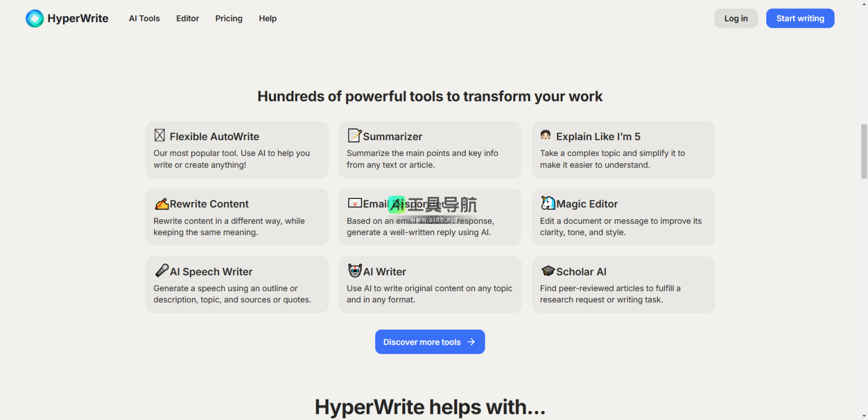The image size is (868, 420).
Task: Click the Summarizer document icon
Action: point(354,135)
